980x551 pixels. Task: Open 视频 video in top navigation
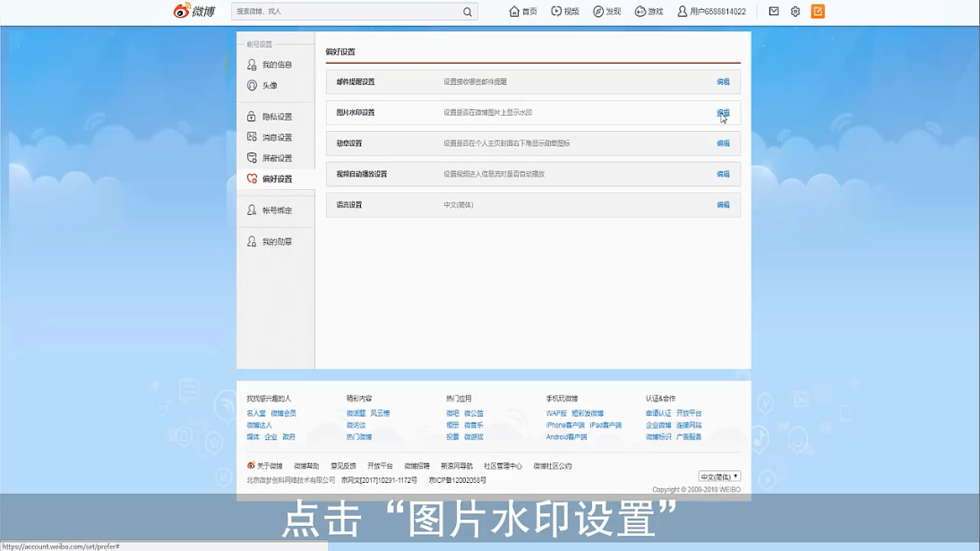click(x=565, y=12)
